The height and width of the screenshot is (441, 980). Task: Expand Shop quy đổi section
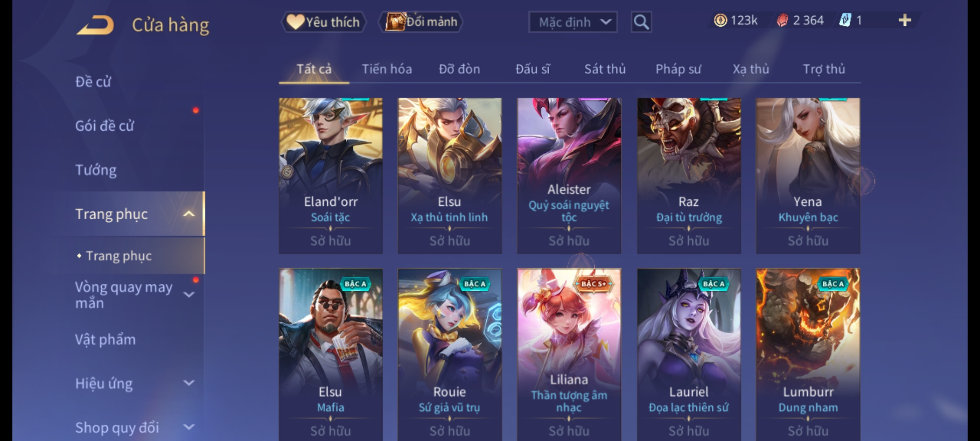pos(189,427)
